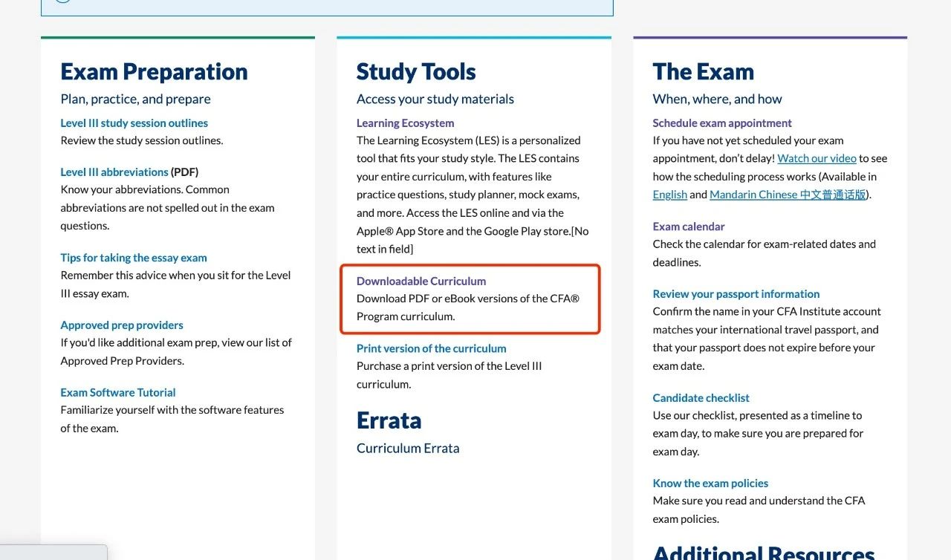The height and width of the screenshot is (560, 951).
Task: Launch the Exam Software Tutorial link
Action: tap(118, 392)
